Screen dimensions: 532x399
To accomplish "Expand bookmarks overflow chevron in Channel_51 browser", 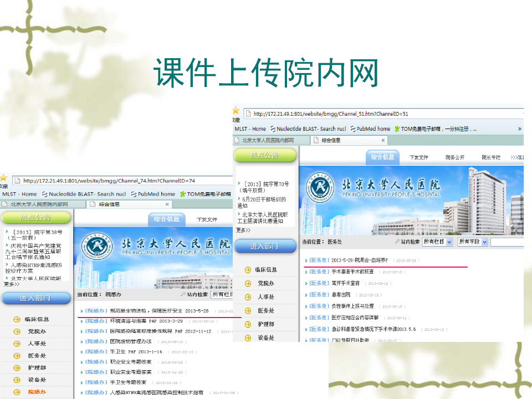I will click(519, 129).
